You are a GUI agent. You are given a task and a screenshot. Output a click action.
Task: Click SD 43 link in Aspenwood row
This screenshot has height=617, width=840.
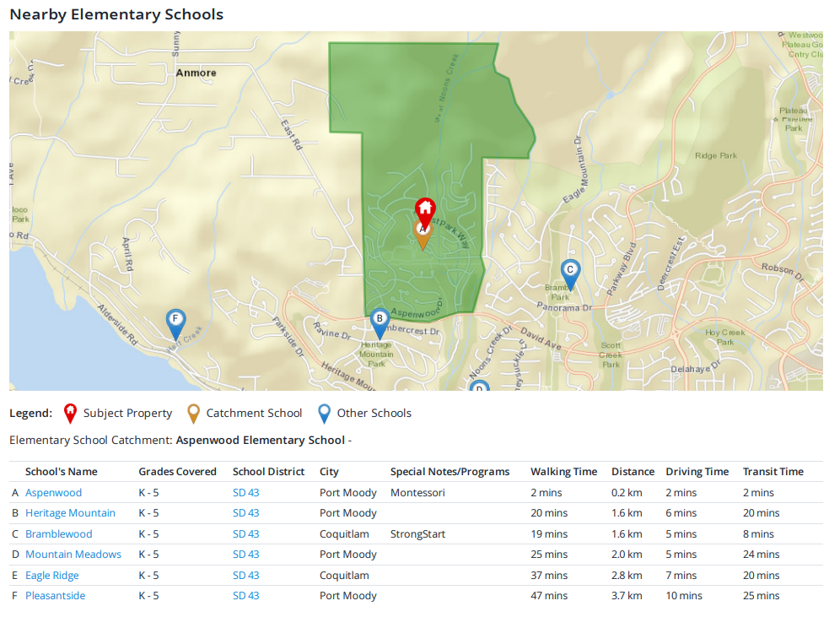click(x=246, y=493)
